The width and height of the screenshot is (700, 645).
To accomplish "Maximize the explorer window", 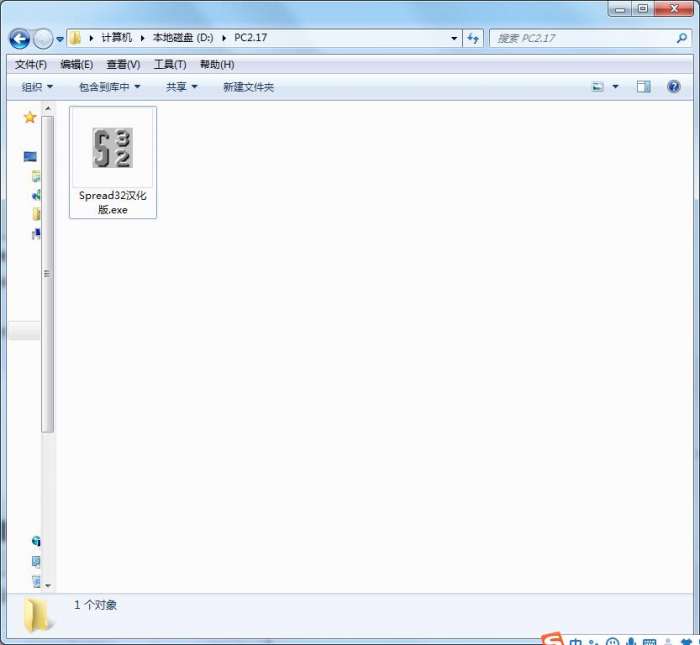I will [x=643, y=9].
